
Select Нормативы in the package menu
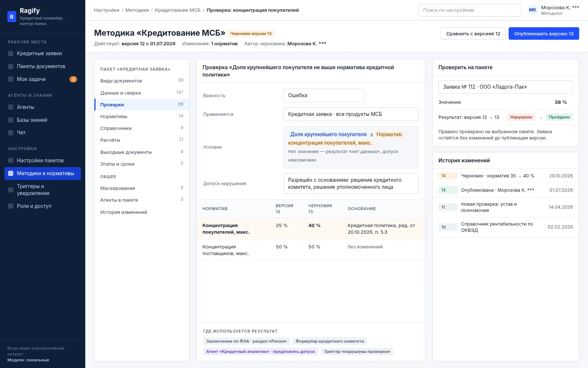click(142, 116)
